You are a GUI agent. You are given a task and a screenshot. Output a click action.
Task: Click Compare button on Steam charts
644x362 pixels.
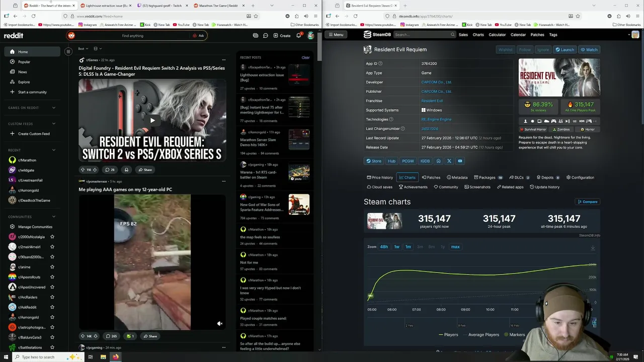click(587, 202)
